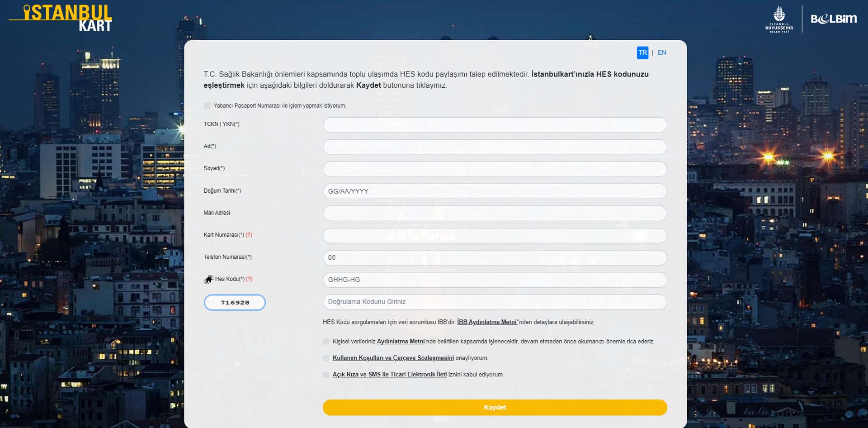The image size is (868, 428).
Task: Click the help question mark beside Hes Kodu
Action: click(249, 279)
